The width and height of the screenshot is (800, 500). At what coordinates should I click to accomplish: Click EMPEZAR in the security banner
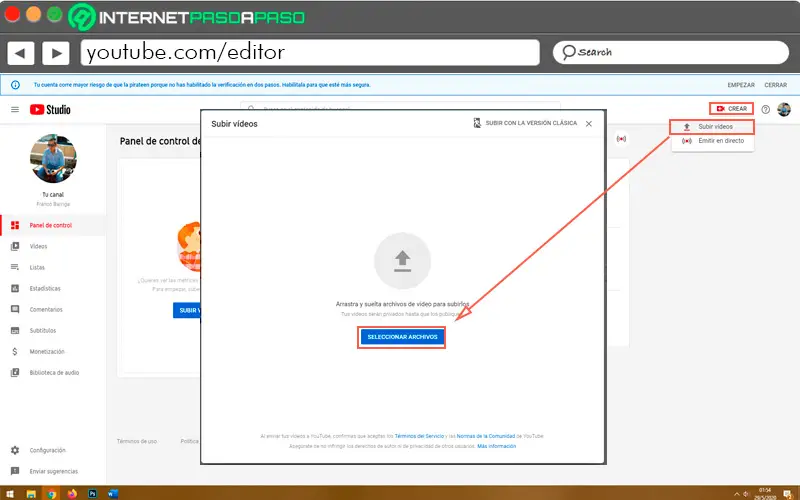point(741,85)
